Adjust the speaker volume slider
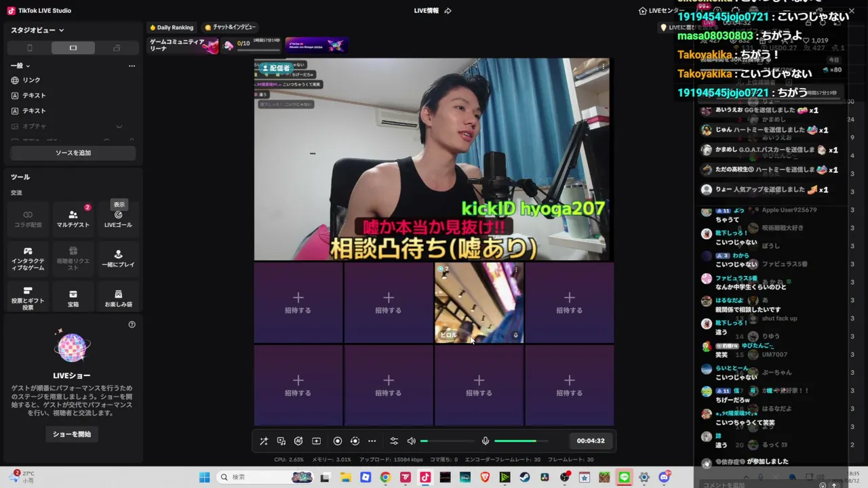Screen dimensions: 868x488 (x=448, y=441)
